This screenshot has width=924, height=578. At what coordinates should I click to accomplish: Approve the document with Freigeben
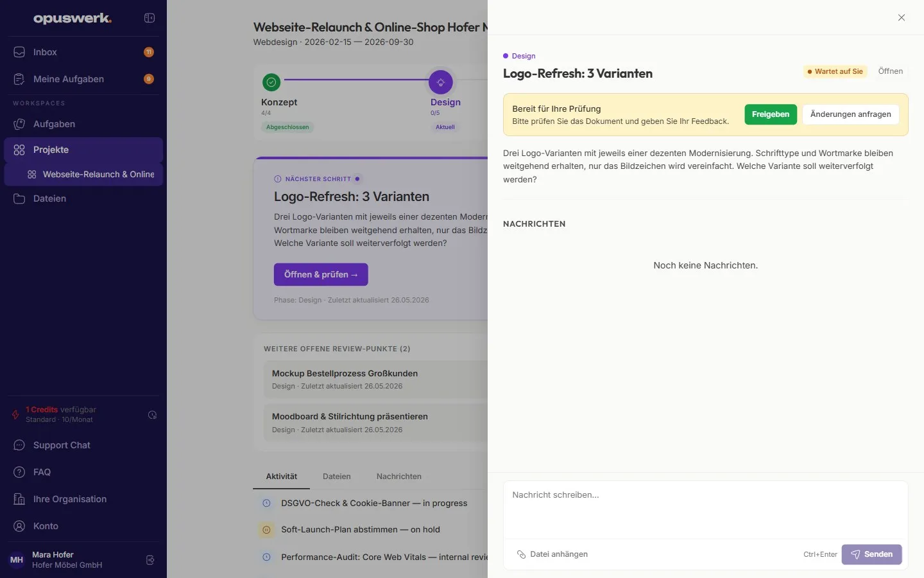(771, 114)
